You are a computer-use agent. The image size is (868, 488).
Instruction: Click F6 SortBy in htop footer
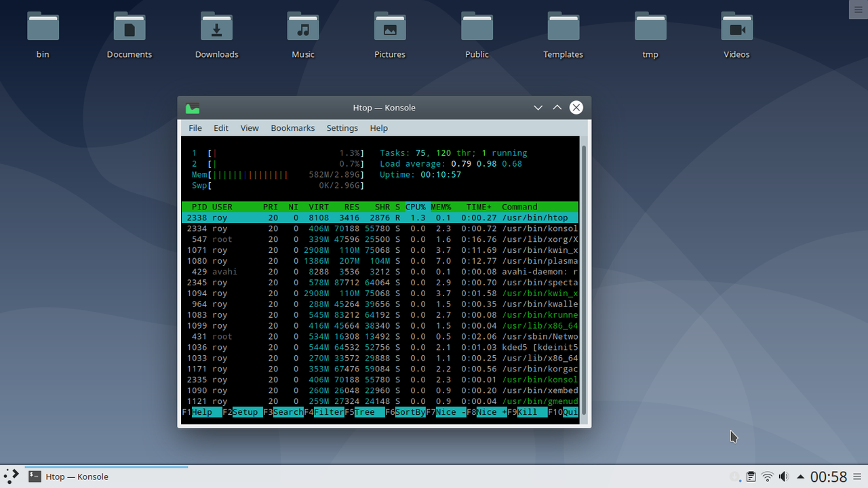point(406,412)
